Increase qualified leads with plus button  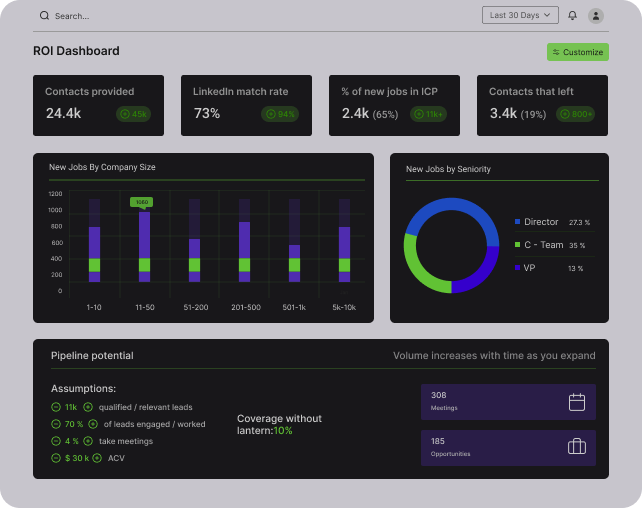(88, 407)
